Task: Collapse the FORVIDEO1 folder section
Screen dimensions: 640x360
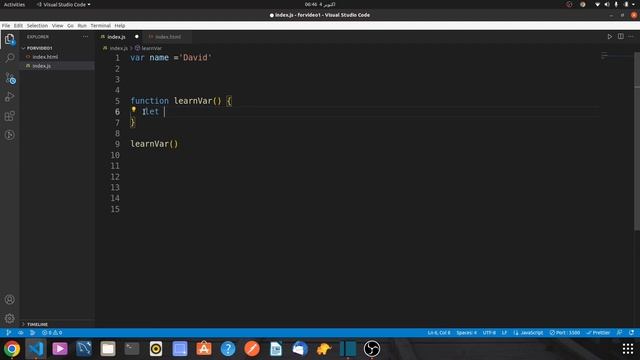Action: pos(57,48)
